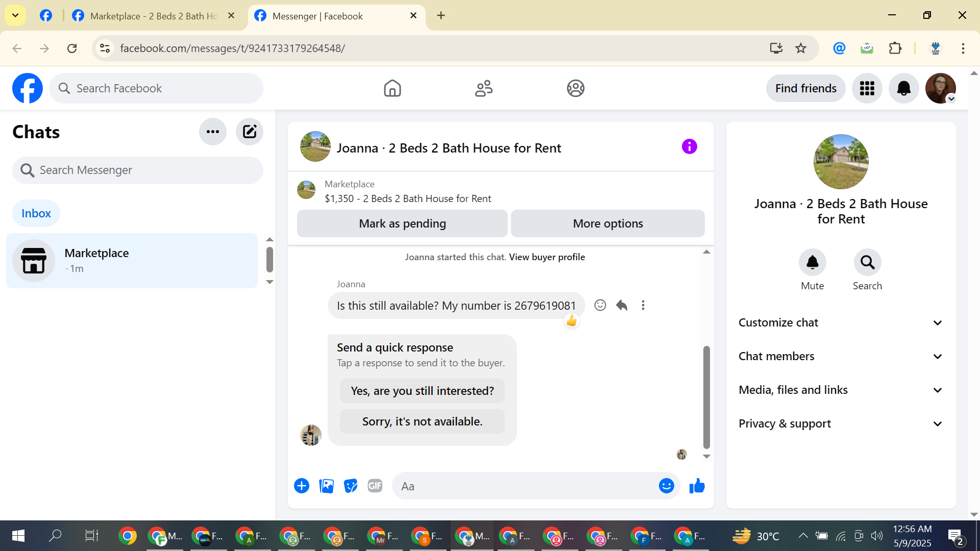The image size is (980, 551).
Task: Reload the current page
Action: point(72,48)
